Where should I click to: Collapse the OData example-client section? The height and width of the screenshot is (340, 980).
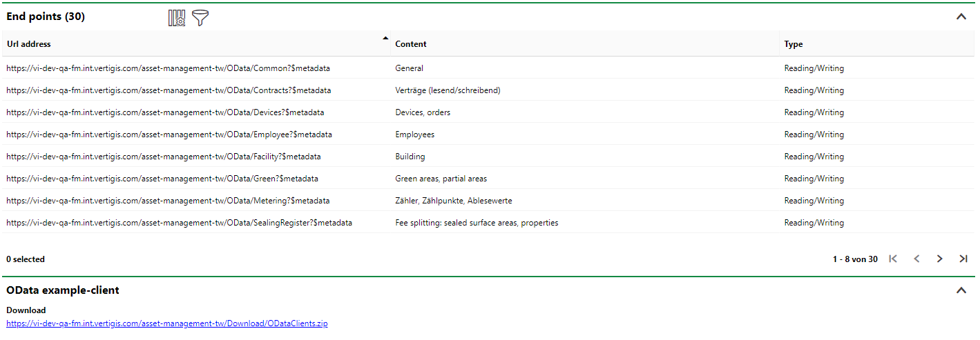point(961,290)
